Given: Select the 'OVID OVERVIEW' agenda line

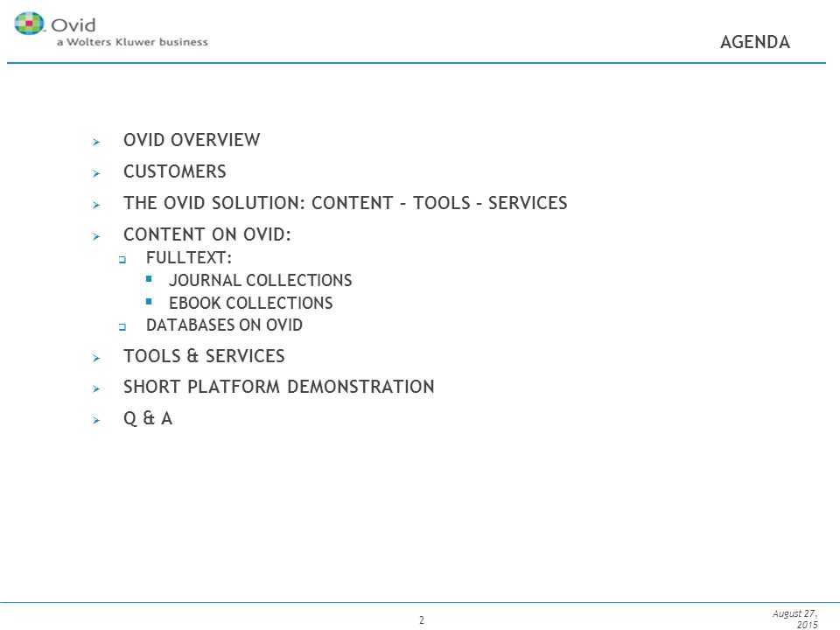Looking at the screenshot, I should [192, 140].
